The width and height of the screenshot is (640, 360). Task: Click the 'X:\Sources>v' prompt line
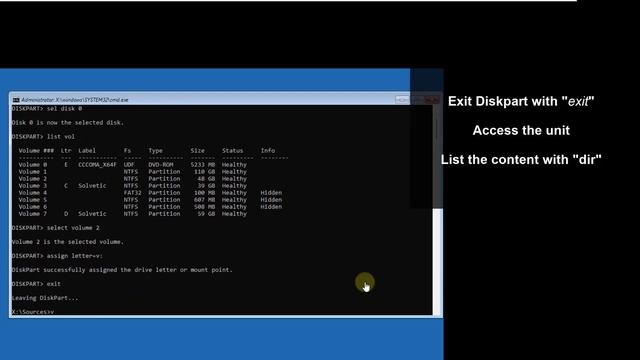(33, 312)
